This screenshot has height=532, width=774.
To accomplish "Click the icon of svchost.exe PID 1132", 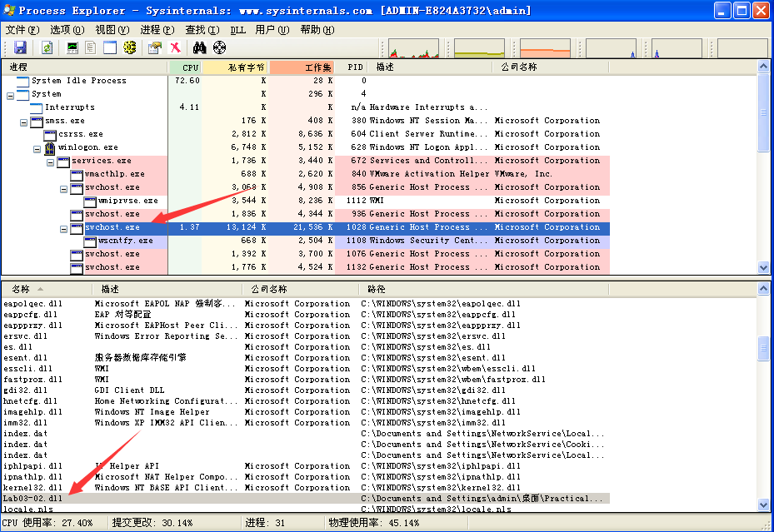I will tap(76, 267).
